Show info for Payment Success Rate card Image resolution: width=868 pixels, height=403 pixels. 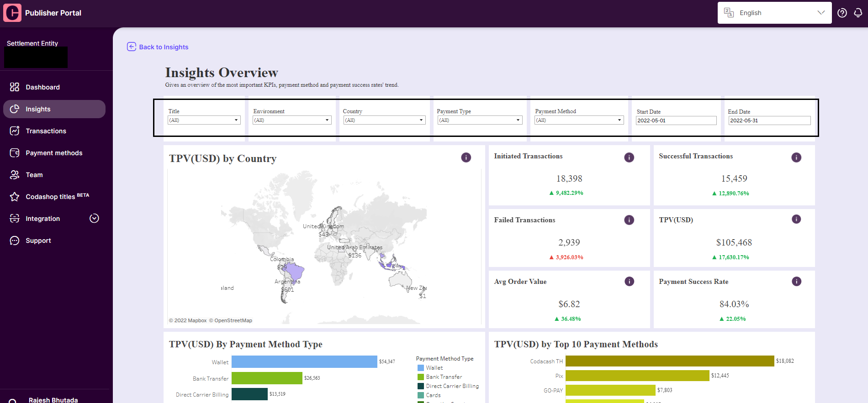click(796, 281)
